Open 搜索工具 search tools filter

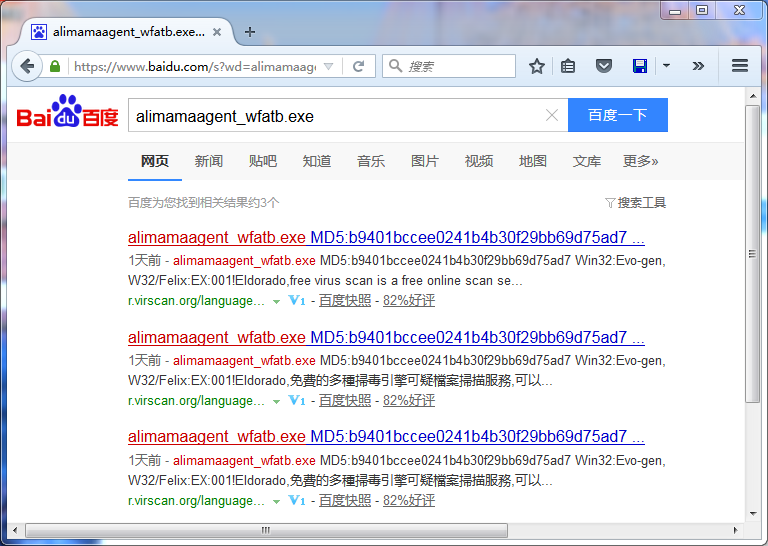pyautogui.click(x=636, y=203)
